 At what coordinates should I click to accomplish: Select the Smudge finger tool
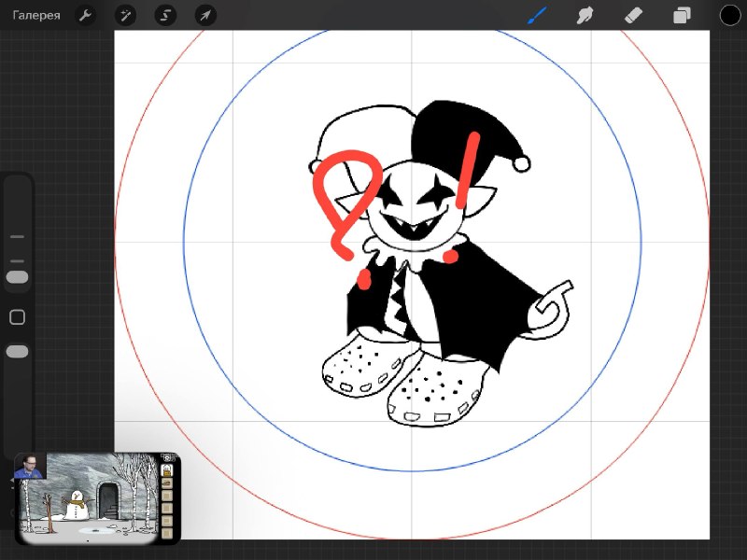click(x=585, y=15)
